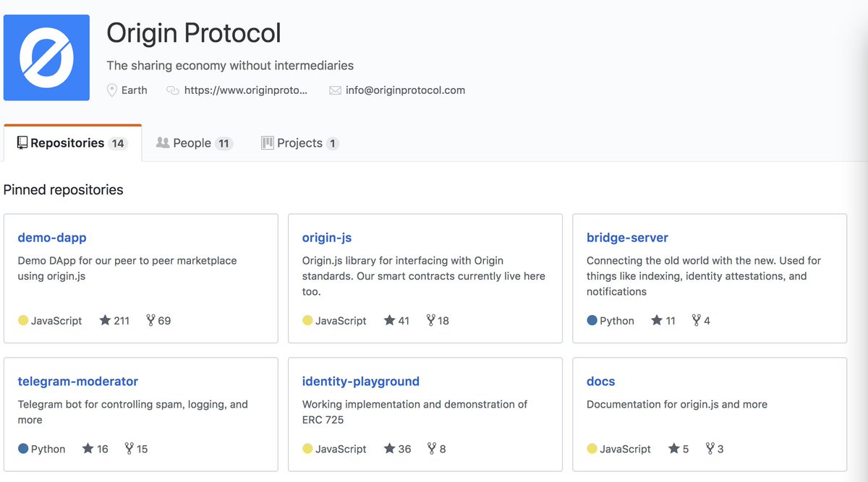Click the 41 stars count on origin-js
Image resolution: width=868 pixels, height=482 pixels.
click(x=404, y=321)
